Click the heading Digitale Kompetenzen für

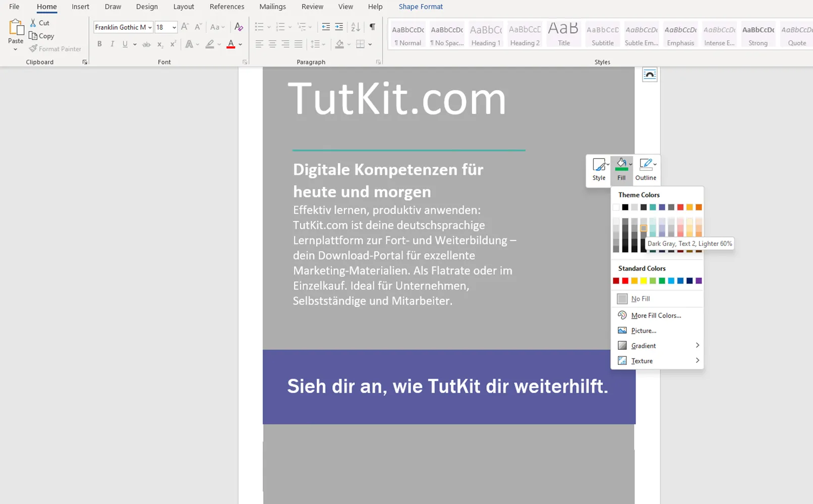[x=388, y=170]
